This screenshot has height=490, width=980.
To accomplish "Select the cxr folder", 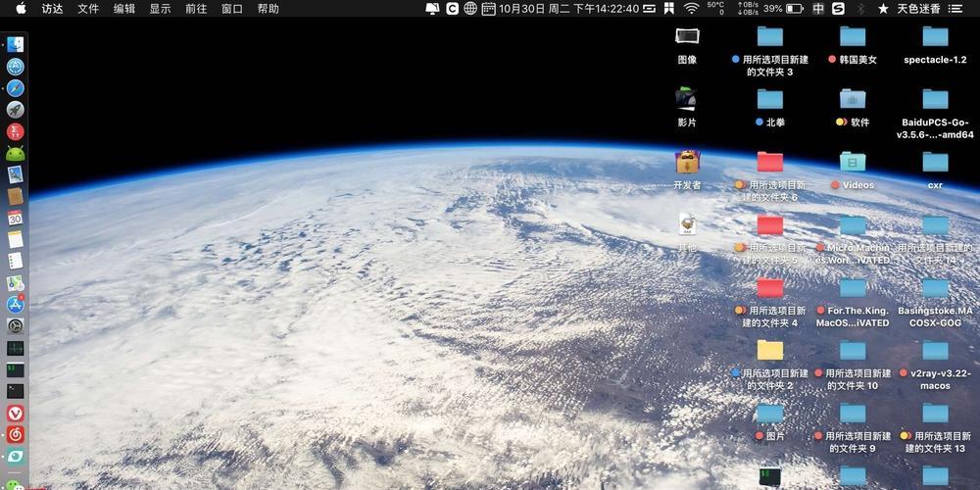I will [935, 162].
